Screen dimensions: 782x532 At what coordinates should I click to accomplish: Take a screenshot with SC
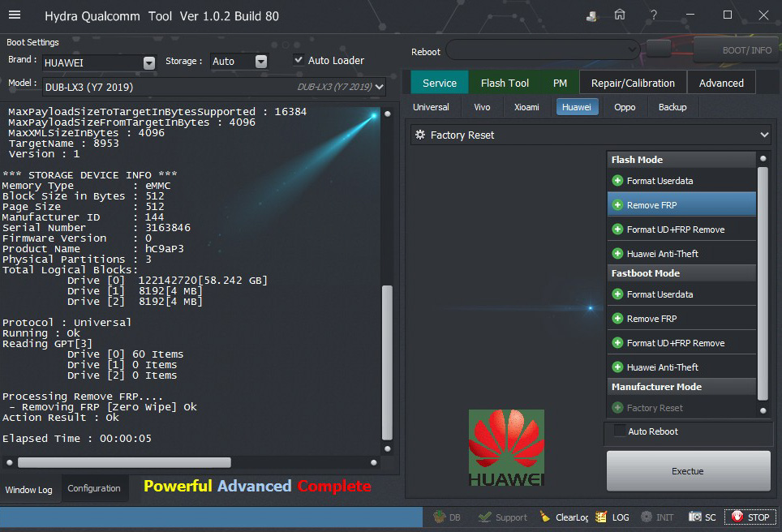(703, 517)
